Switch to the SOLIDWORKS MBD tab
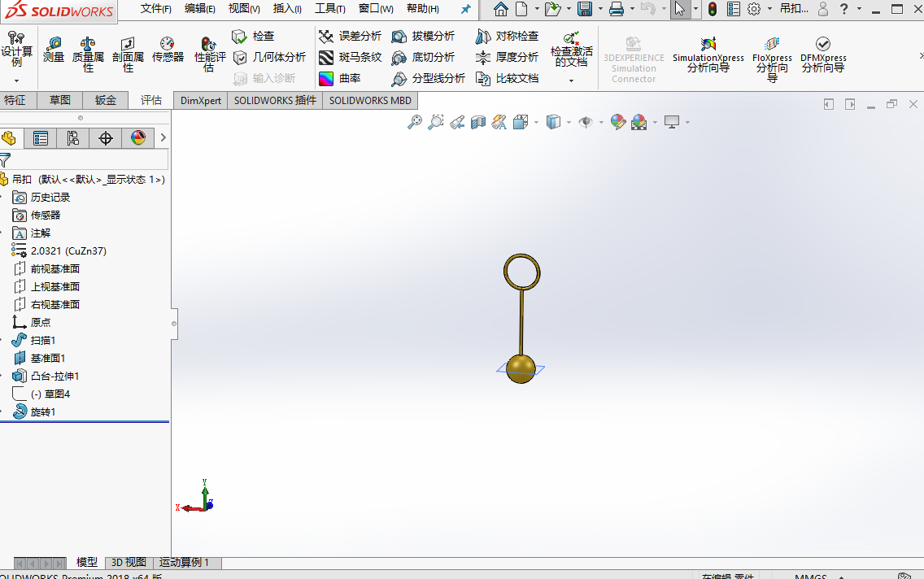Screen dimensions: 924x579 [370, 101]
